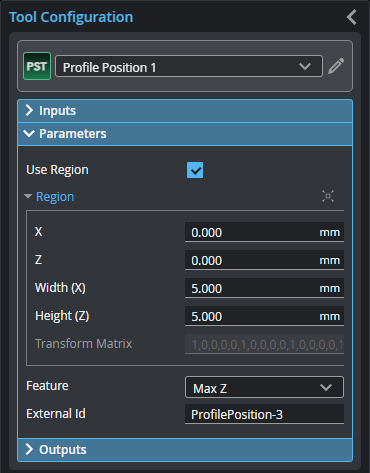
Task: Collapse the Region disclosure triangle
Action: click(28, 196)
